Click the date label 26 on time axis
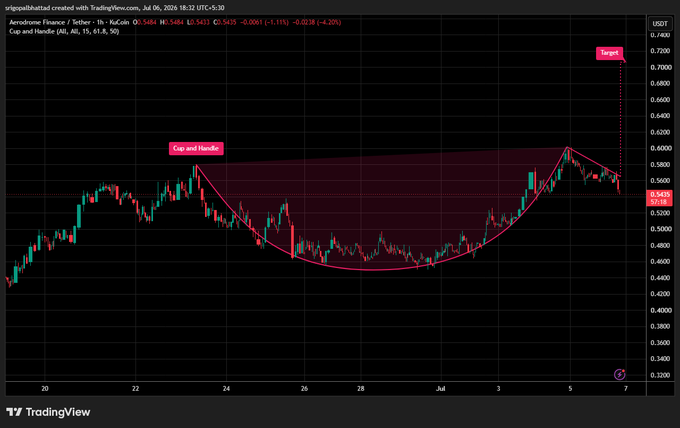 coord(304,389)
